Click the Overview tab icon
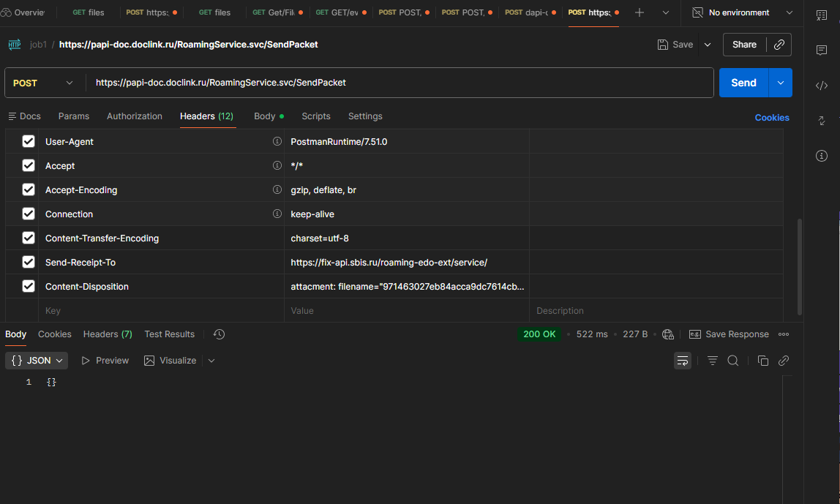840x504 pixels. coord(6,12)
